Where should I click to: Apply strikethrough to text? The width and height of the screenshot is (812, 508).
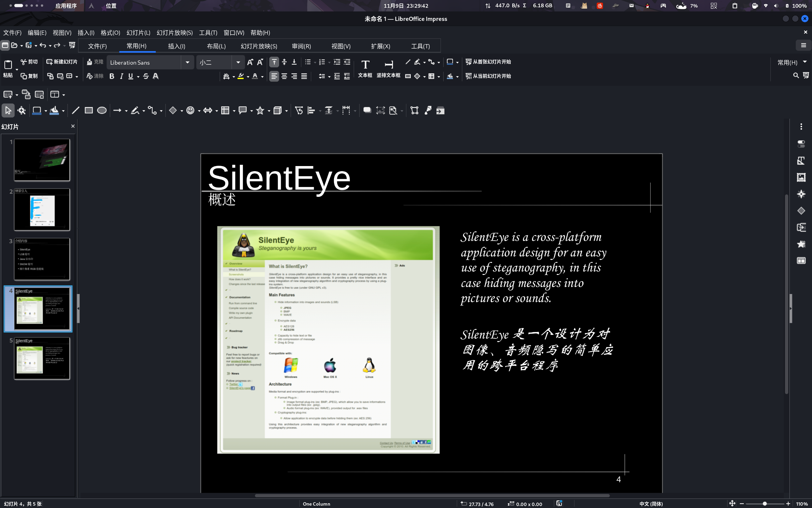tap(146, 76)
